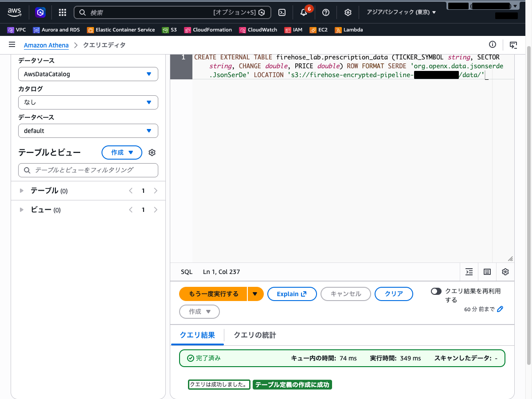Click the テーブルとビューをフィルタリング filter field
Image resolution: width=532 pixels, height=399 pixels.
[88, 170]
